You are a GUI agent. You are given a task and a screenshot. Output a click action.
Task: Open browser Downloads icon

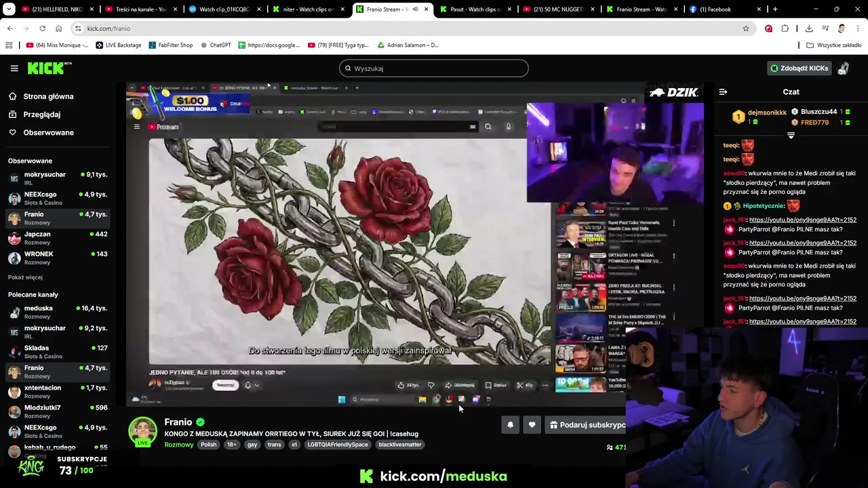(809, 28)
